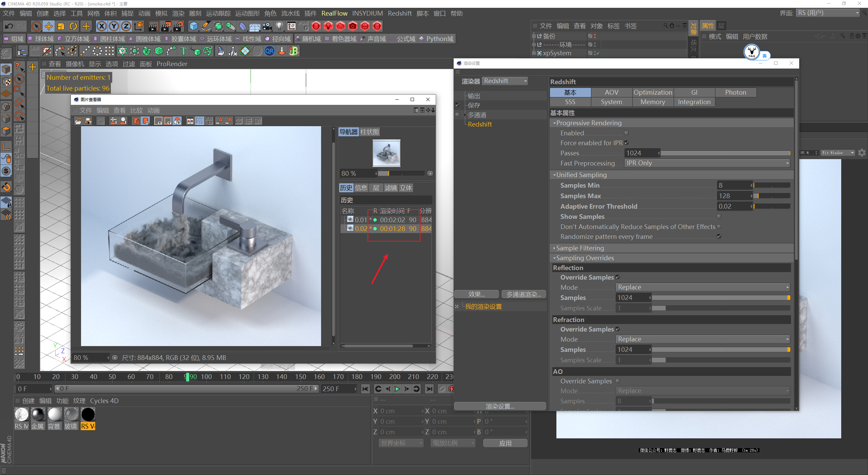This screenshot has width=868, height=475.
Task: Click the 多通道渲染... button
Action: point(524,294)
